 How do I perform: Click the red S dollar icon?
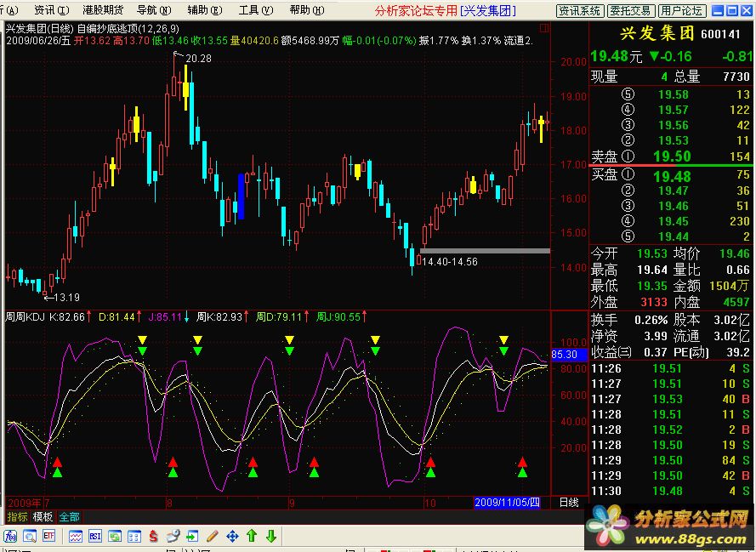pyautogui.click(x=153, y=536)
